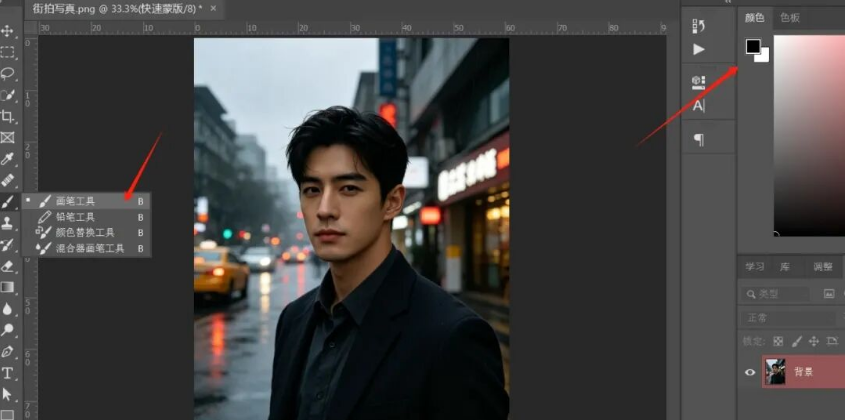This screenshot has height=420, width=845.
Task: Toggle artboard auto-nesting lock icon
Action: 832,341
